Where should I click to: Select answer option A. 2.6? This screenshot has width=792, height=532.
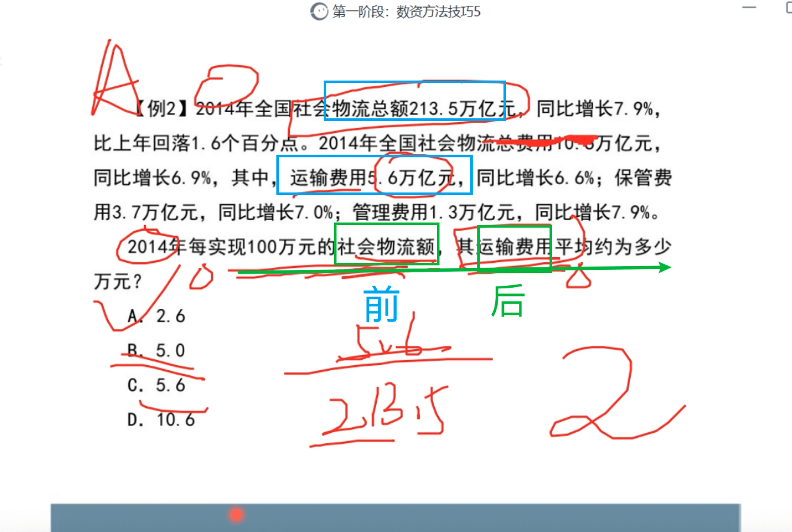point(157,317)
